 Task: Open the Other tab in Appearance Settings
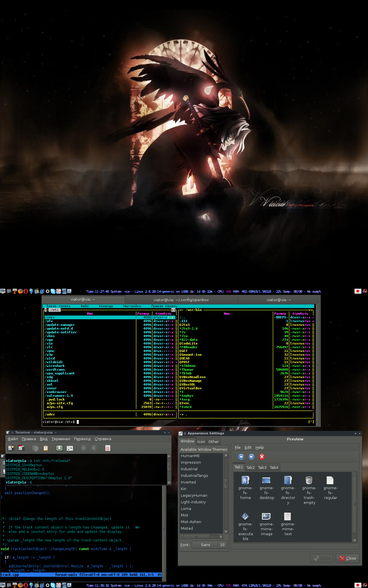pyautogui.click(x=214, y=442)
